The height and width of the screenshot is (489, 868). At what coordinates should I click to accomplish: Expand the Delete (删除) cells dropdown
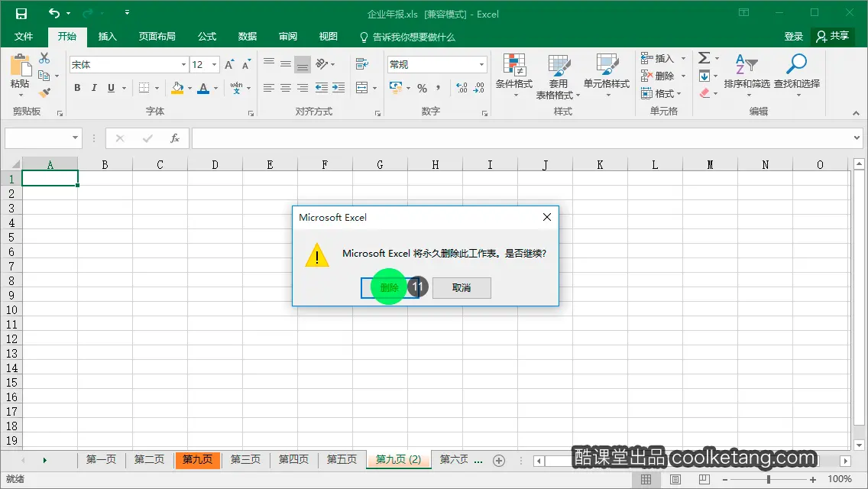point(684,76)
